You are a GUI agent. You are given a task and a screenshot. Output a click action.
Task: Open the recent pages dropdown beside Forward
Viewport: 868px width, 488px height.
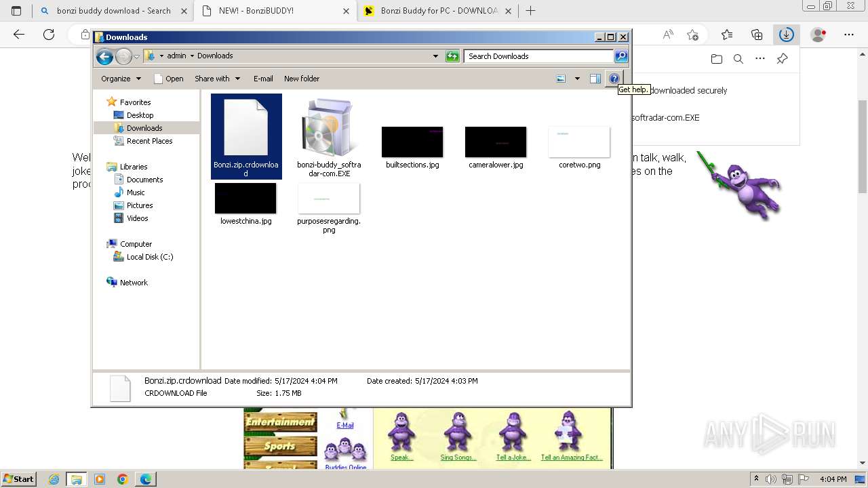tap(136, 56)
